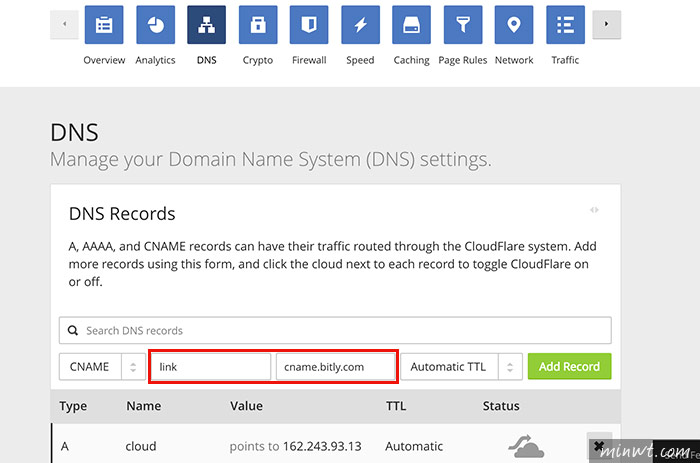The width and height of the screenshot is (700, 463).
Task: Open the Page Rules funnel icon
Action: (x=463, y=25)
